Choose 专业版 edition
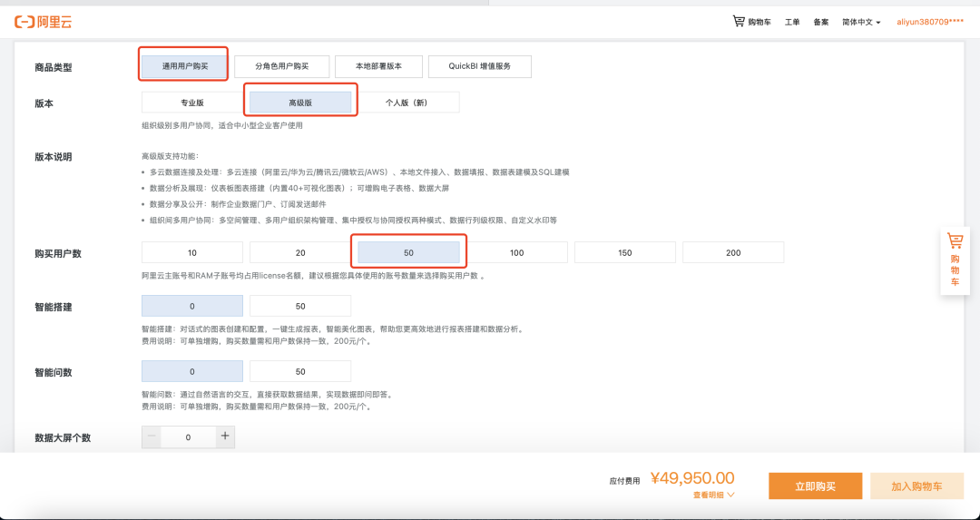Viewport: 980px width, 520px height. pos(192,103)
